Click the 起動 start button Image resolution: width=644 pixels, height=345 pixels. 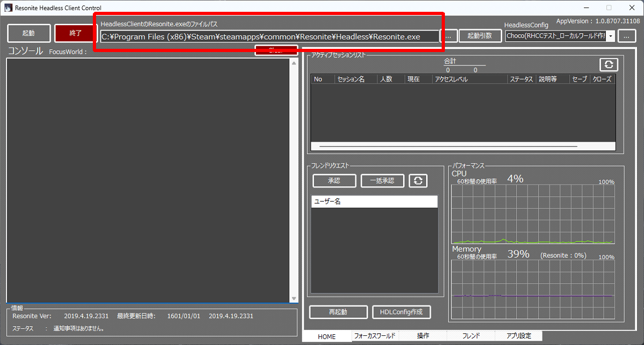click(29, 33)
